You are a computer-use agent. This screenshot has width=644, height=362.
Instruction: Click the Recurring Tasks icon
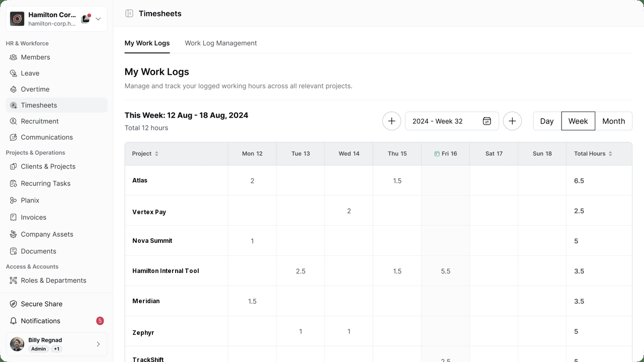[x=14, y=184]
